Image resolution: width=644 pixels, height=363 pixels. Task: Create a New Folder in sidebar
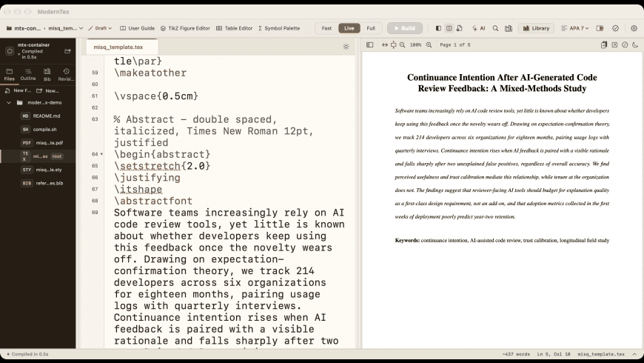[x=47, y=90]
